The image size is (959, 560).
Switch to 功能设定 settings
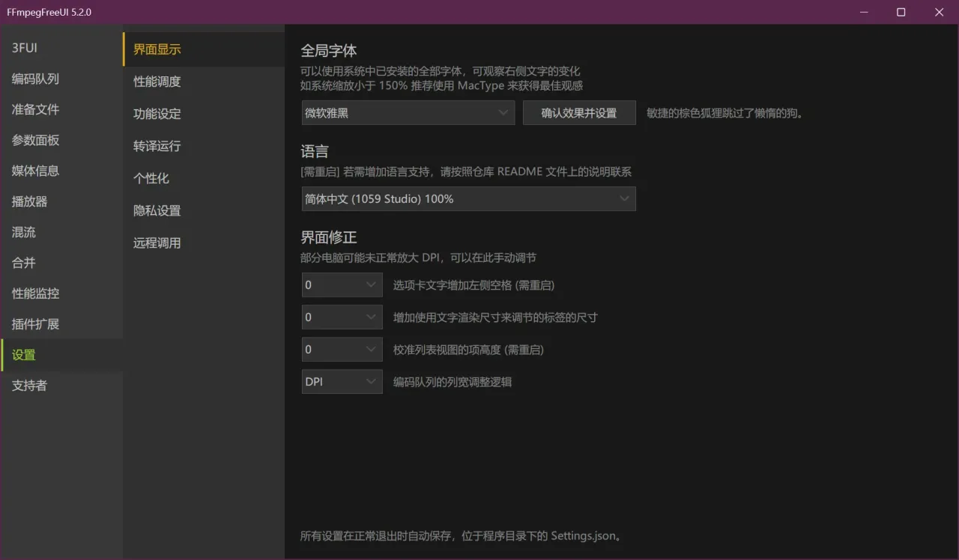204,114
